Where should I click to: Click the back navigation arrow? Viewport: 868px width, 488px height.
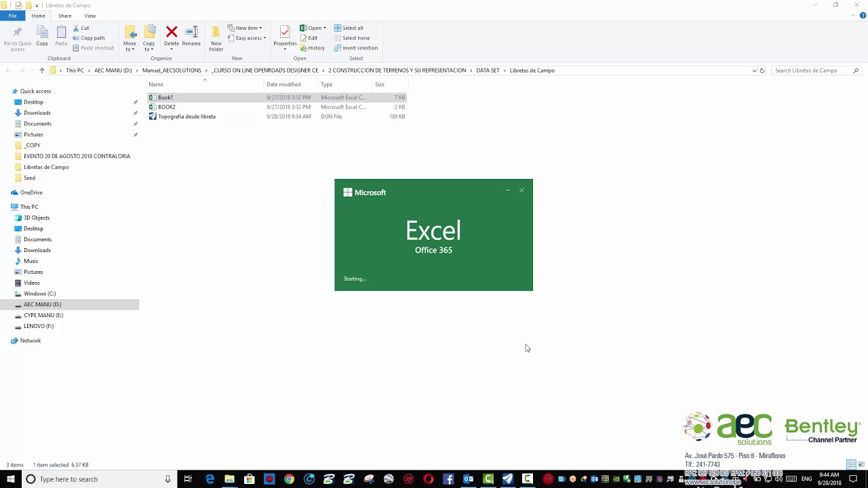tap(8, 70)
